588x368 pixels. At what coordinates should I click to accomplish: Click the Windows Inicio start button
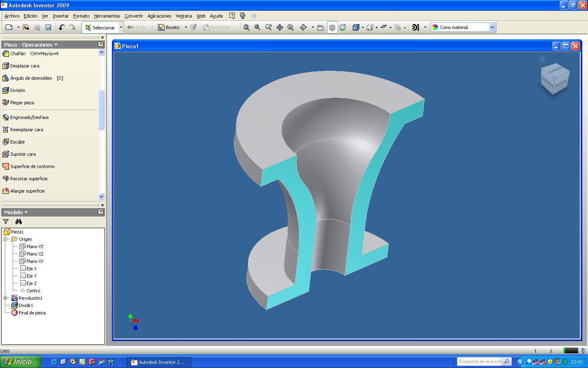[20, 362]
